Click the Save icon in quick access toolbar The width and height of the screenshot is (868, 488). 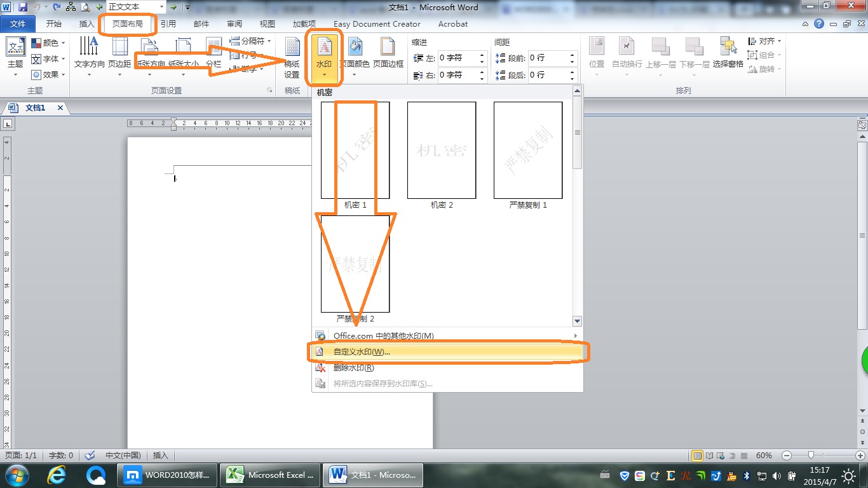click(x=23, y=7)
